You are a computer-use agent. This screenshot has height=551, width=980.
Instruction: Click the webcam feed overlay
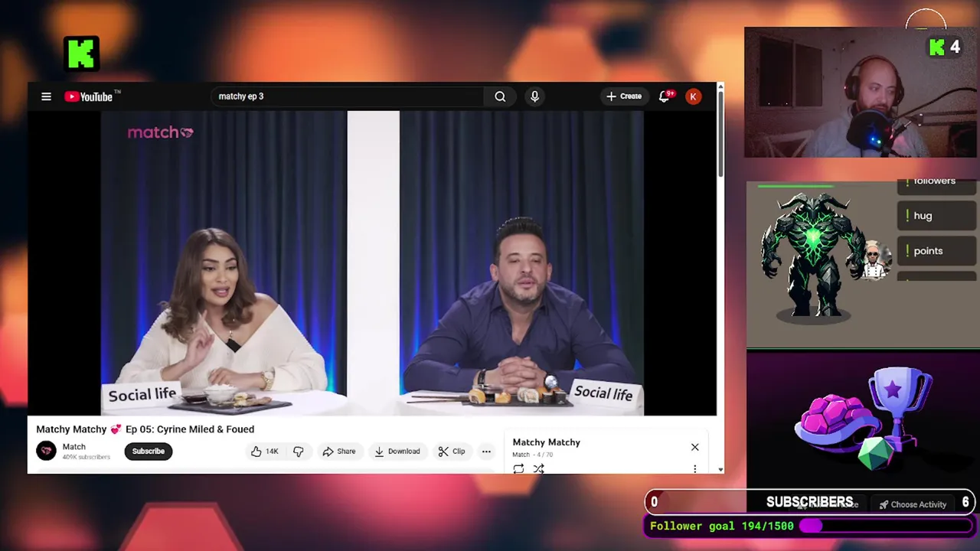pos(861,93)
